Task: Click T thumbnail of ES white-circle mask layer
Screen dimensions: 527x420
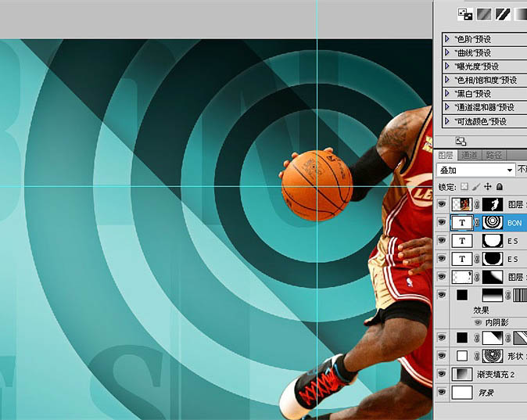Action: [x=462, y=241]
